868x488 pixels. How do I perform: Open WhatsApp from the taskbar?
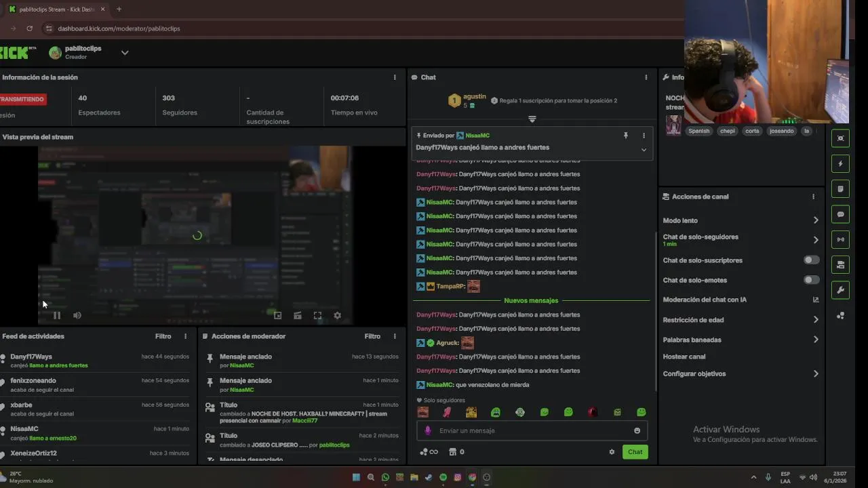[385, 477]
